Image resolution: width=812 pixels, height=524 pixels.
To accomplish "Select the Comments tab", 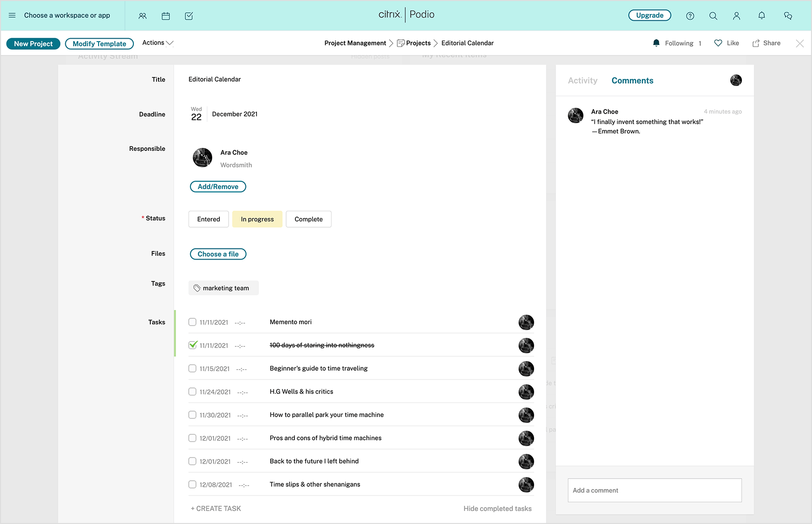I will 632,81.
